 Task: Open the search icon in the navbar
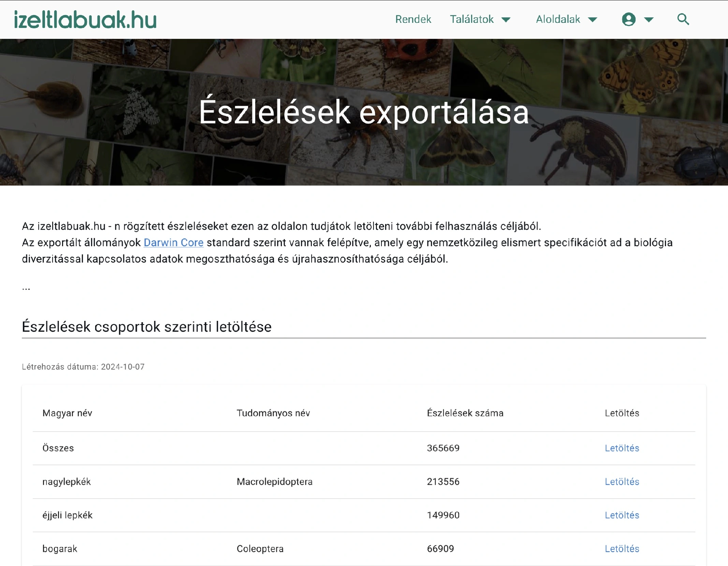683,19
